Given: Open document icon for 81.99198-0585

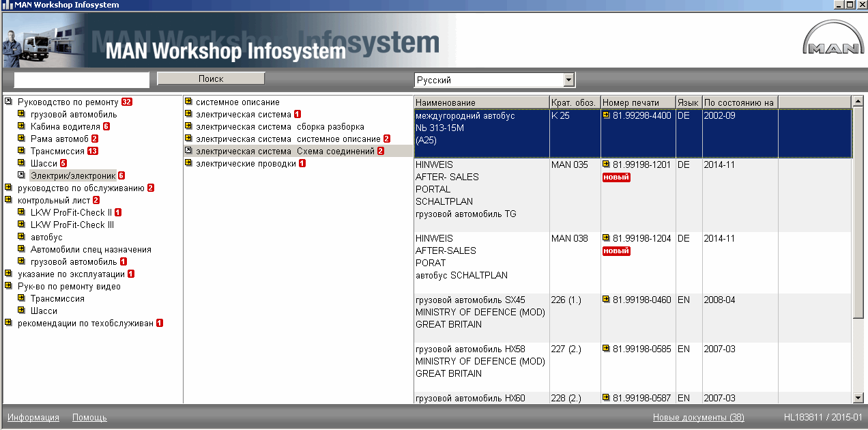Looking at the screenshot, I should point(606,349).
